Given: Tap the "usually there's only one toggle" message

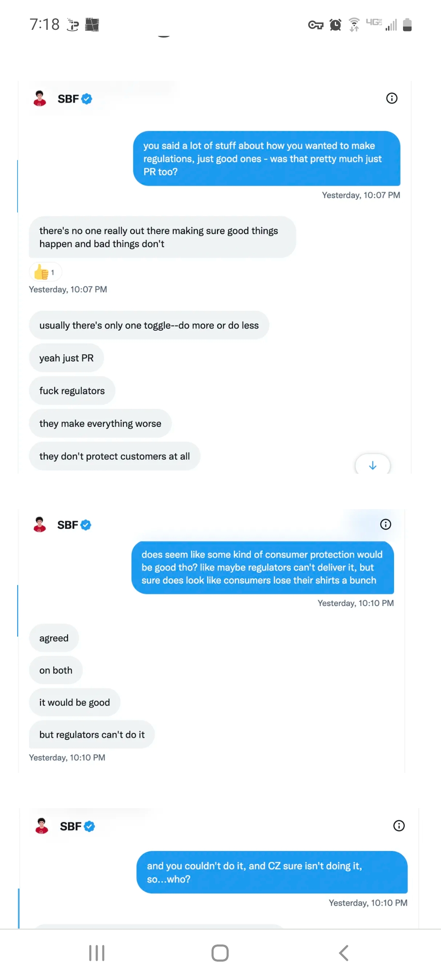Looking at the screenshot, I should 149,325.
